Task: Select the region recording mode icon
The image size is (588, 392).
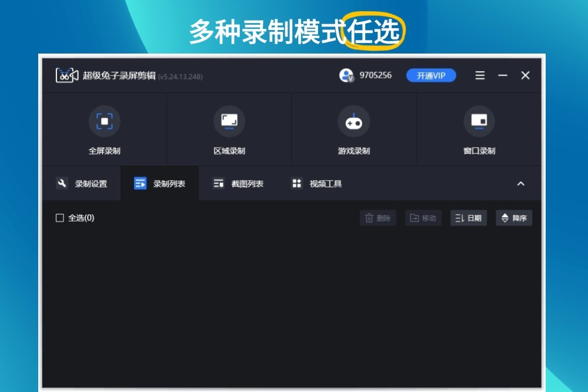Action: click(x=229, y=121)
